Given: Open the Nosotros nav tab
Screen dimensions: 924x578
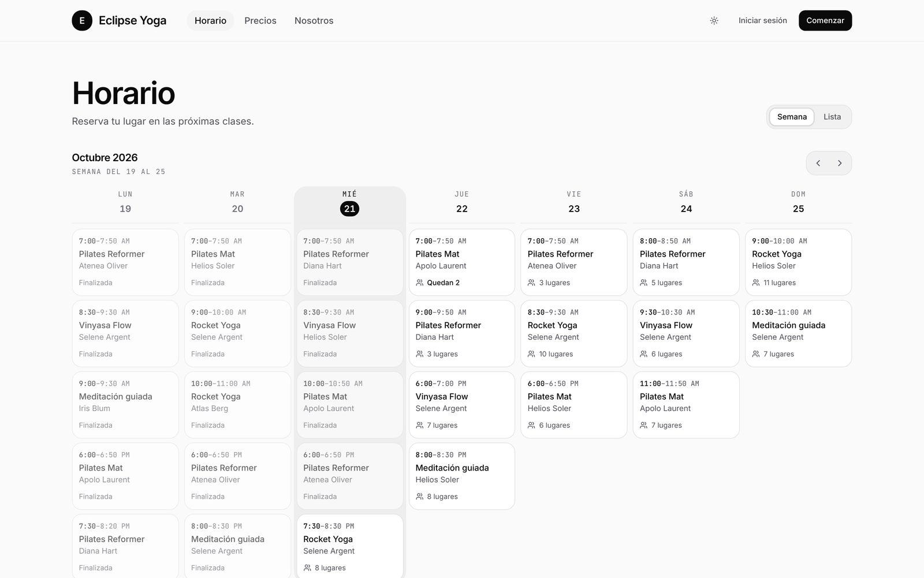Looking at the screenshot, I should (x=314, y=21).
